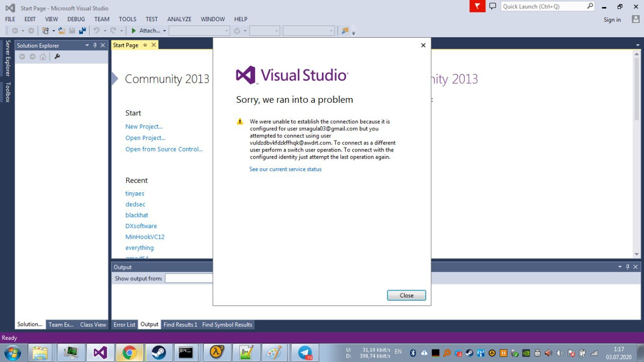Close the Output panel
This screenshot has width=644, height=362.
[x=635, y=267]
